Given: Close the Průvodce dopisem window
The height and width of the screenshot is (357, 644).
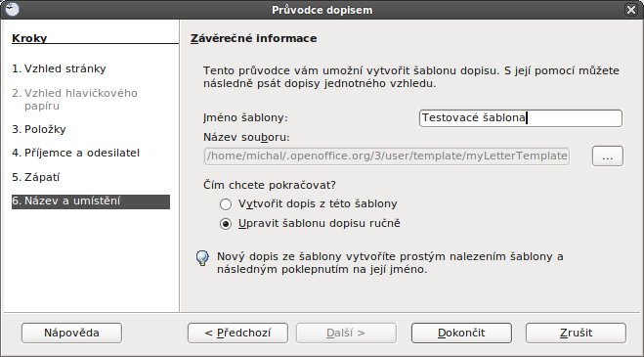Looking at the screenshot, I should coord(631,10).
